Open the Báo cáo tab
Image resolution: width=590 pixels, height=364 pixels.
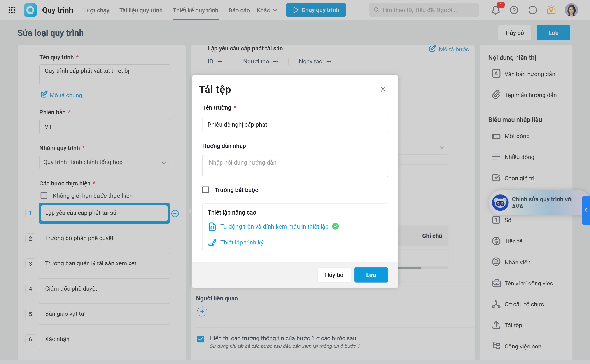[x=239, y=10]
